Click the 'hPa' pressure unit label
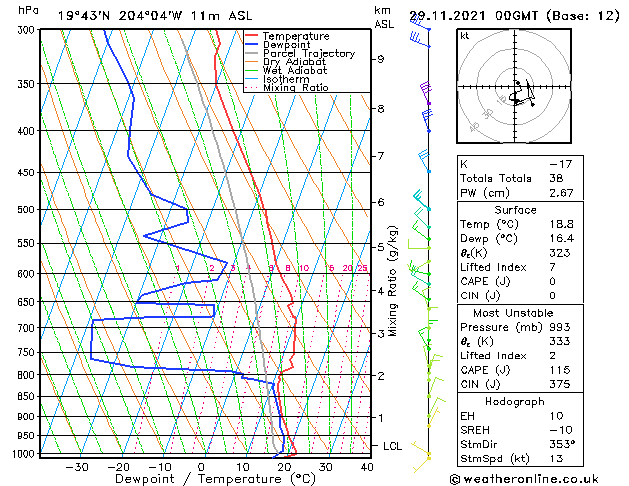The height and width of the screenshot is (486, 629). pyautogui.click(x=28, y=11)
